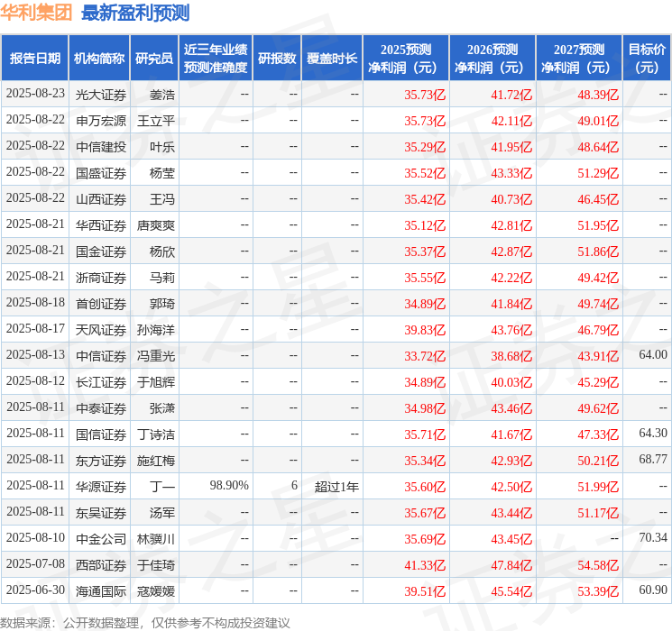Select 中信证券 institution cell
This screenshot has width=672, height=631.
(x=101, y=356)
